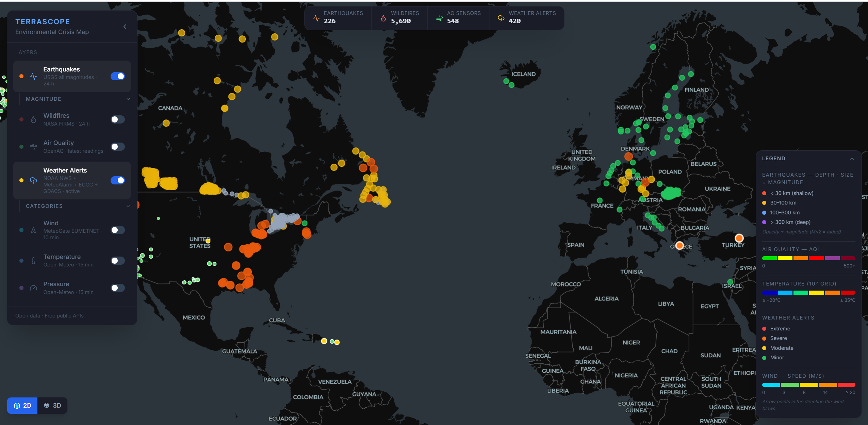Click the Air Quality wind icon in sidebar
Screen dimensions: 868x425
click(x=33, y=146)
